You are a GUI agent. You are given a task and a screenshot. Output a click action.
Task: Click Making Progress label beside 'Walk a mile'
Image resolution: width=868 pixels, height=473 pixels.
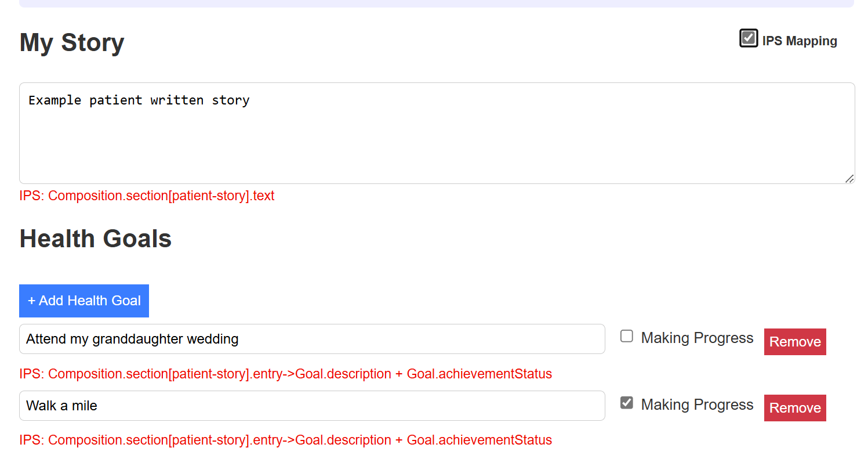point(697,405)
